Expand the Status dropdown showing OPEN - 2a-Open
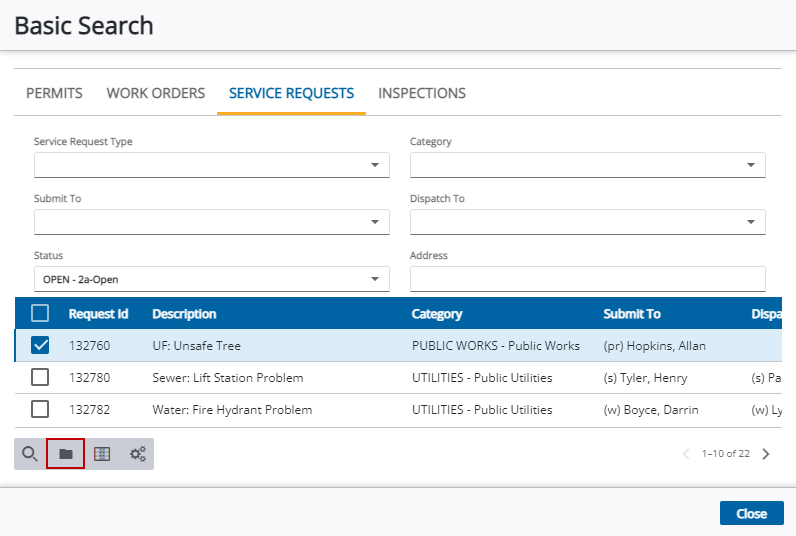This screenshot has height=536, width=796. click(212, 279)
